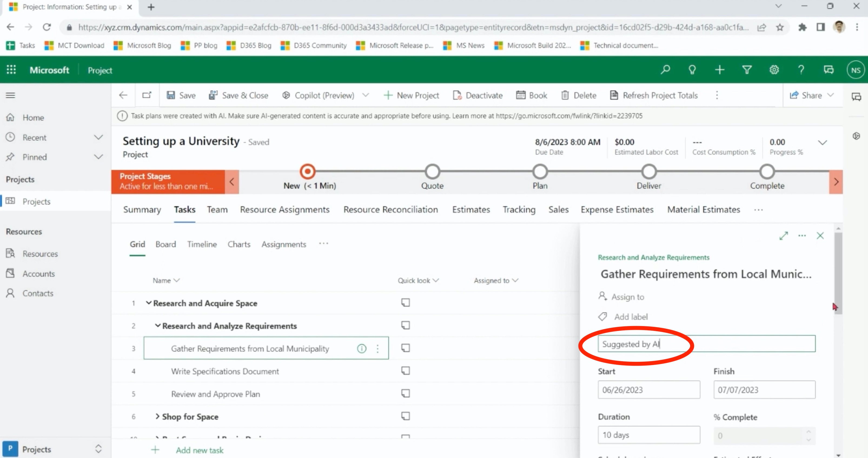The image size is (868, 458).
Task: Open ellipsis menu in task details panel
Action: [802, 235]
